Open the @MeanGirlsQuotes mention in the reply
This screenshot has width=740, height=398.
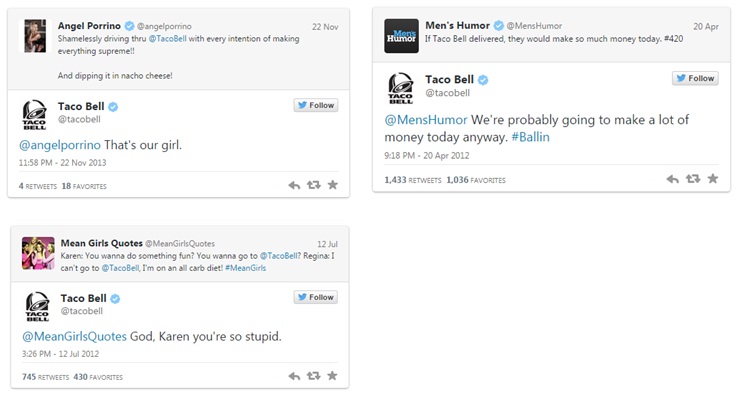click(x=75, y=336)
